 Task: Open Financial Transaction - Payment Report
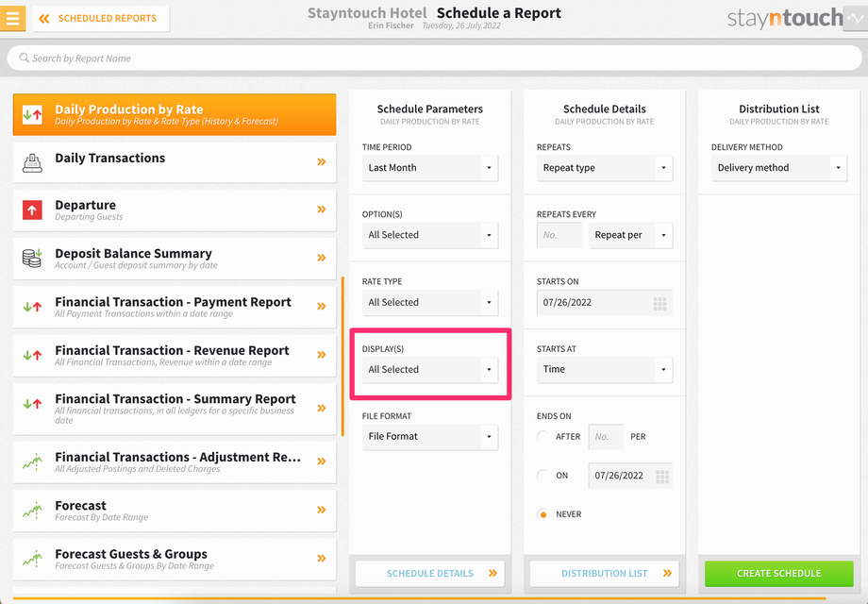pyautogui.click(x=175, y=308)
